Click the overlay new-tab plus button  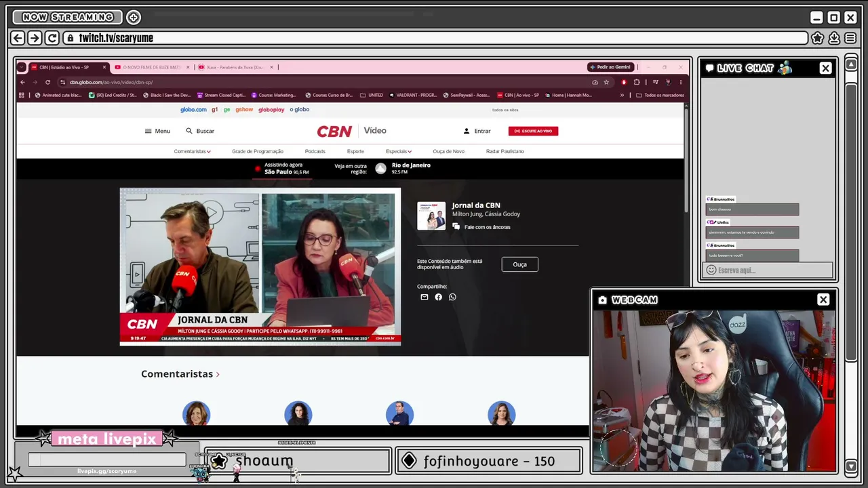(134, 17)
